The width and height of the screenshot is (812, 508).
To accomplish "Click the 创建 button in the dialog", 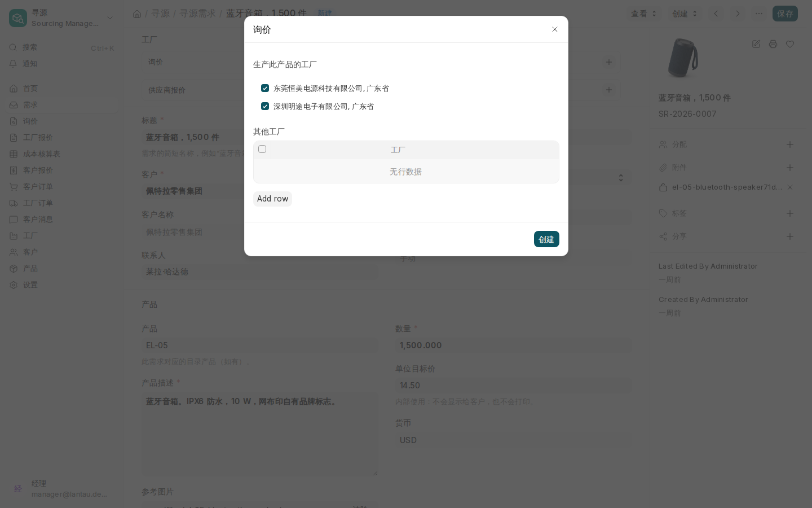I will click(x=546, y=239).
